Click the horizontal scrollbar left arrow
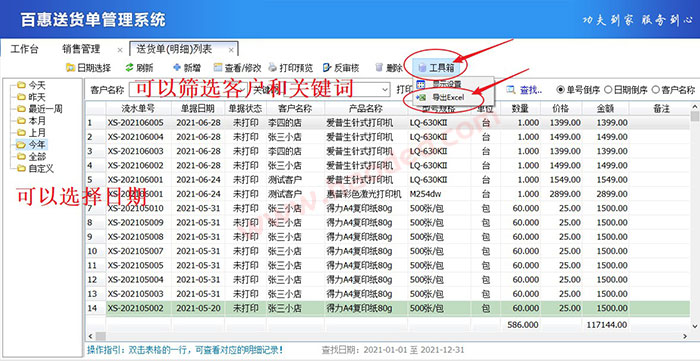Image resolution: width=700 pixels, height=361 pixels. pyautogui.click(x=91, y=336)
